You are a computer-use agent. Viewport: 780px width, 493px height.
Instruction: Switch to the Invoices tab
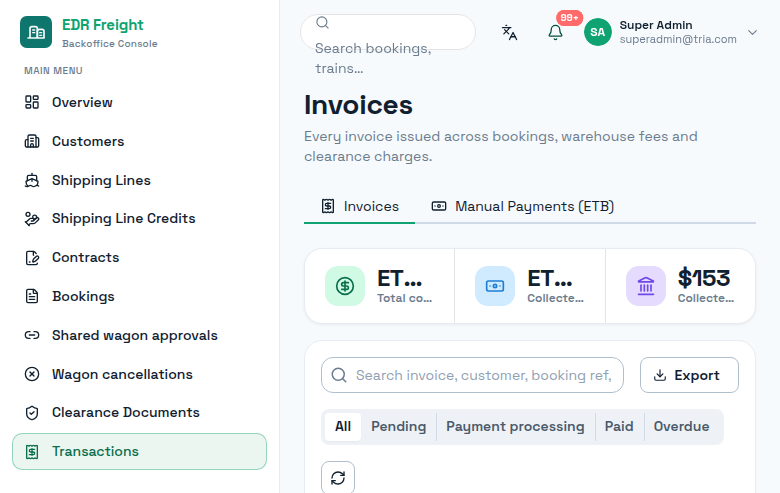coord(360,206)
